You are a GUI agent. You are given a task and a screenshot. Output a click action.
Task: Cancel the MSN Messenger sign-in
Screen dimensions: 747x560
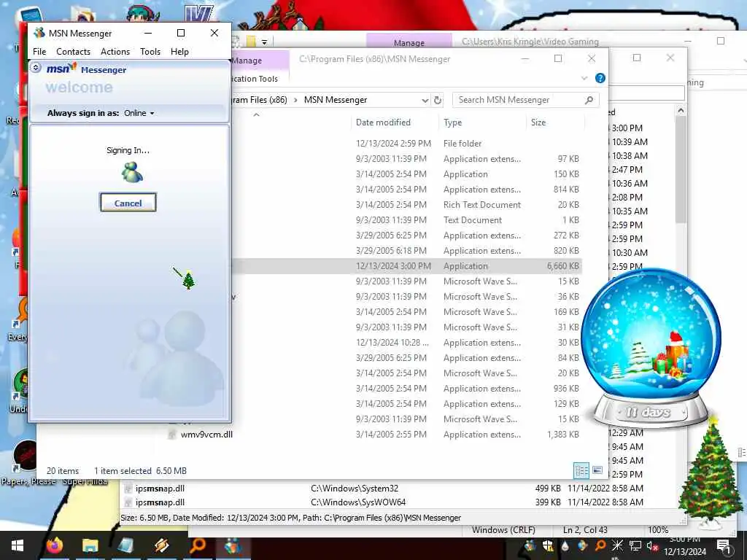[128, 203]
